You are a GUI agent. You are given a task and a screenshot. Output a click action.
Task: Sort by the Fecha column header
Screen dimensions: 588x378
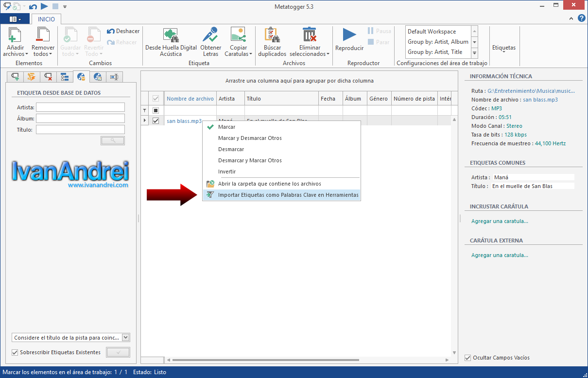click(x=331, y=99)
